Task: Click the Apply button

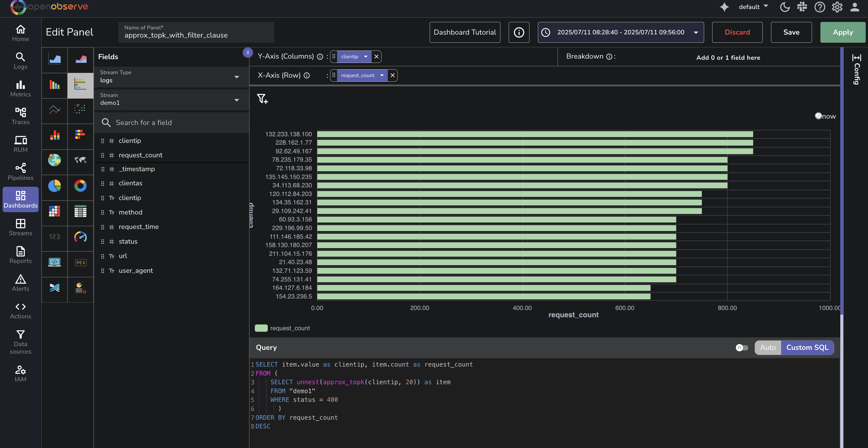Action: click(x=842, y=32)
